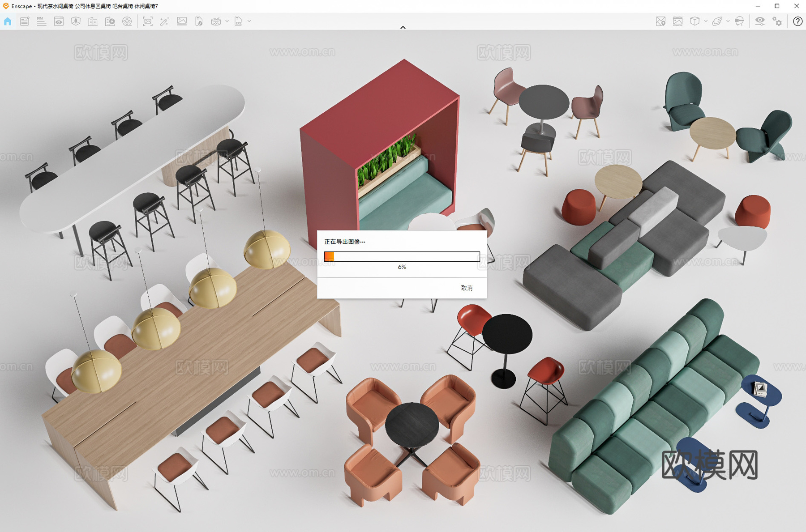The height and width of the screenshot is (532, 806).
Task: Click the 360 panorama export icon
Action: point(216,21)
